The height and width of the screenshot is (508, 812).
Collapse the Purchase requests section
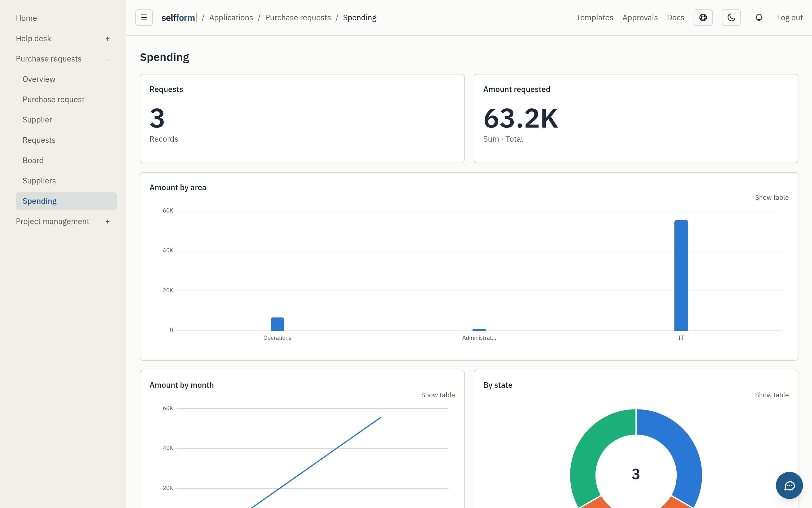(107, 59)
